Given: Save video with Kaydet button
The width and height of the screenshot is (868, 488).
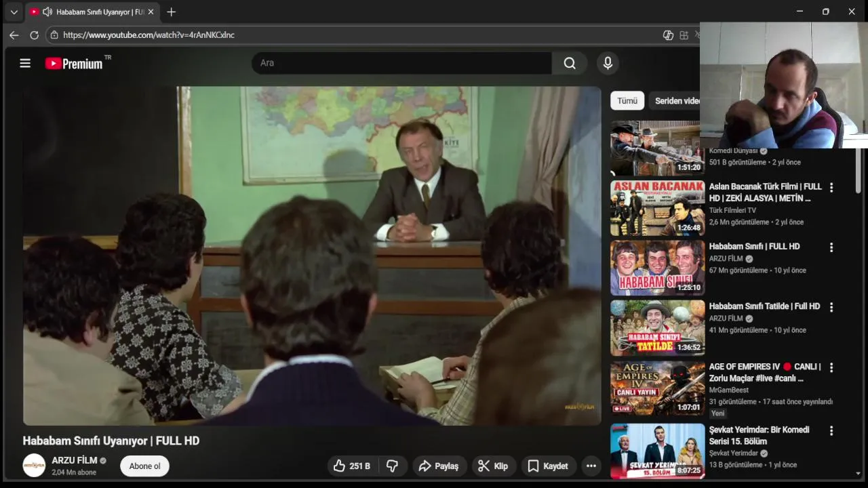Looking at the screenshot, I should click(x=548, y=466).
